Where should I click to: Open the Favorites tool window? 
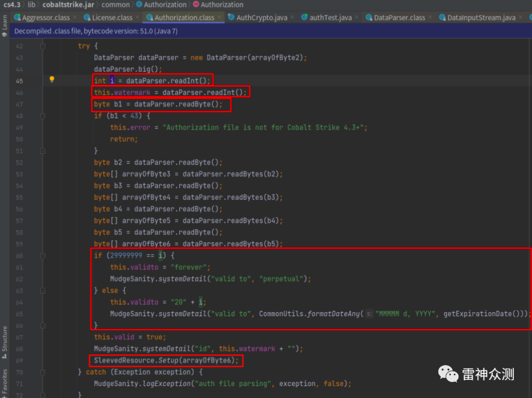[x=4, y=383]
